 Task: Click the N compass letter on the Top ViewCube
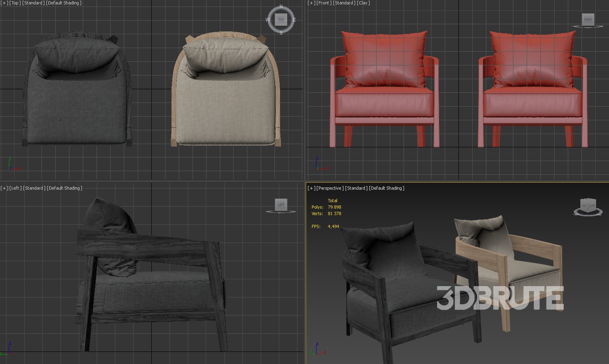(281, 7)
